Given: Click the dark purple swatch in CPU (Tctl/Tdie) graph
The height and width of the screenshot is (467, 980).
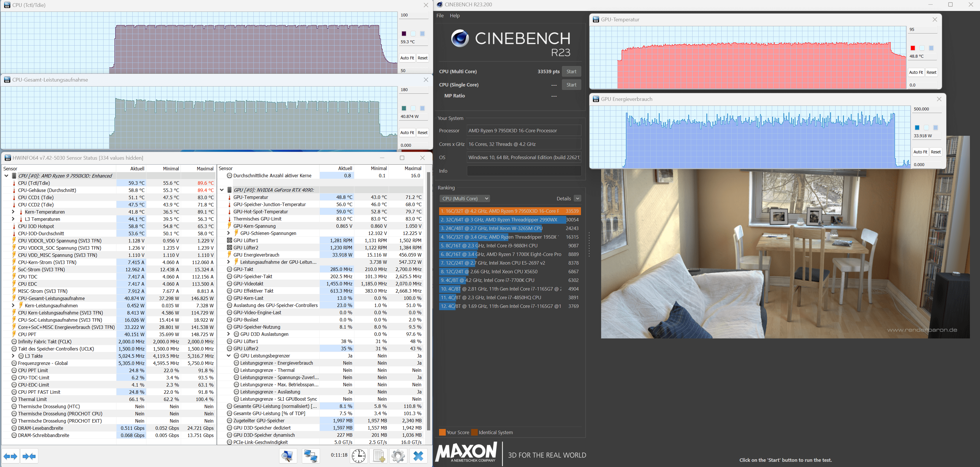Looking at the screenshot, I should coord(404,33).
